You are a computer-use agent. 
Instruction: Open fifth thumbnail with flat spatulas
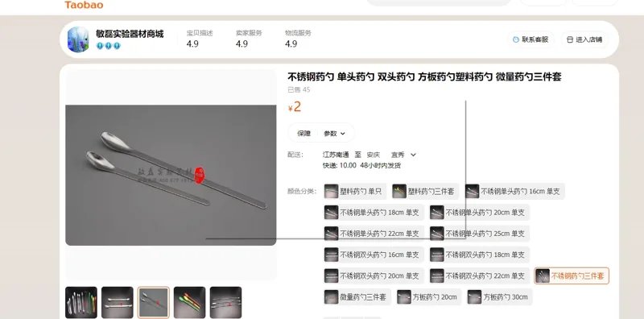(225, 303)
